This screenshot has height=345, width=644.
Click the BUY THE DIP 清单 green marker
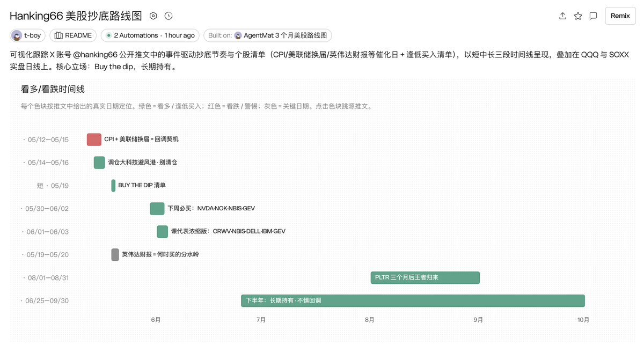coord(113,186)
